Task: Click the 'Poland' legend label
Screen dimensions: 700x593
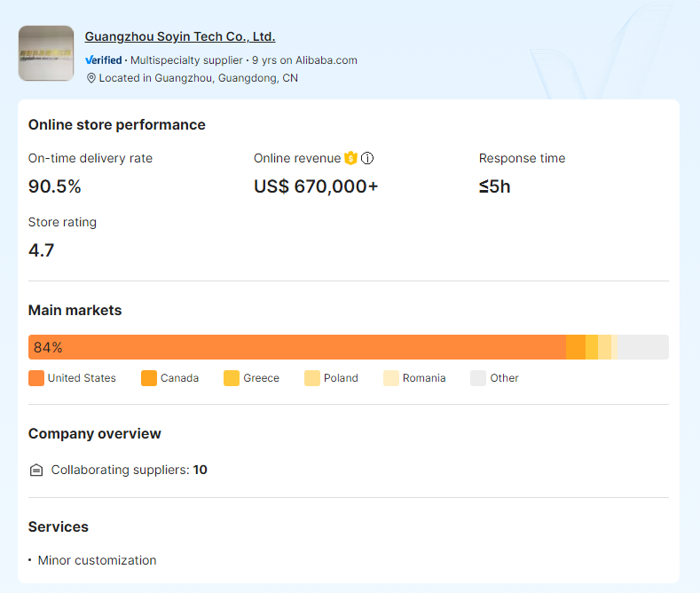Action: point(341,378)
